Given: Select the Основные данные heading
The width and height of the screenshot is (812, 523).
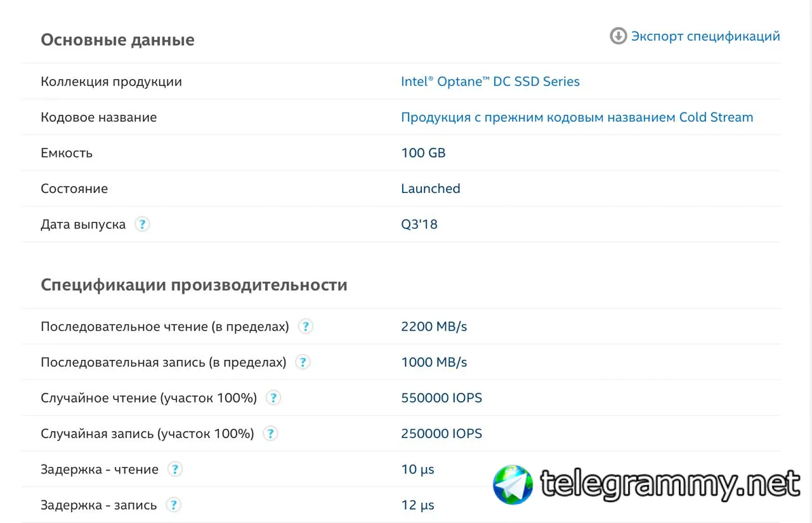Looking at the screenshot, I should pos(117,40).
